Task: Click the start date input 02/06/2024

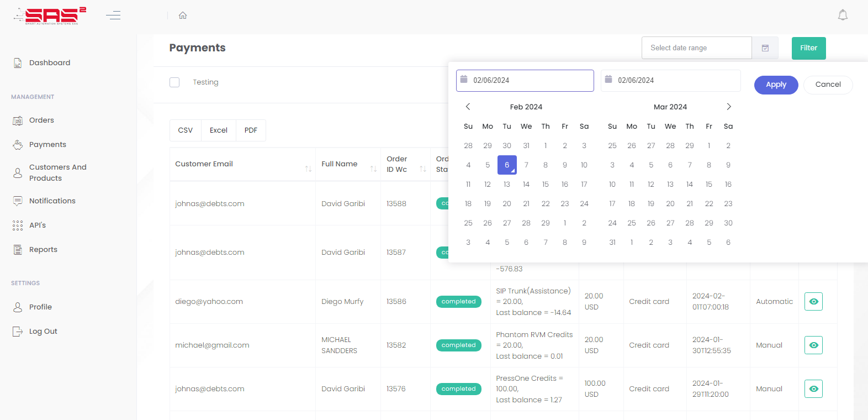Action: coord(525,81)
